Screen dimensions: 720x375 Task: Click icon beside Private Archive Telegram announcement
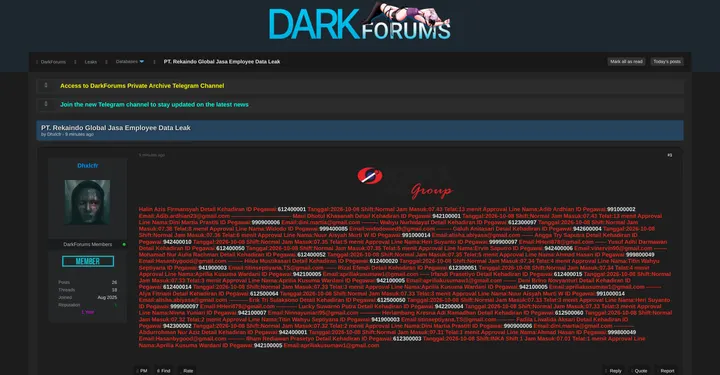(x=46, y=85)
